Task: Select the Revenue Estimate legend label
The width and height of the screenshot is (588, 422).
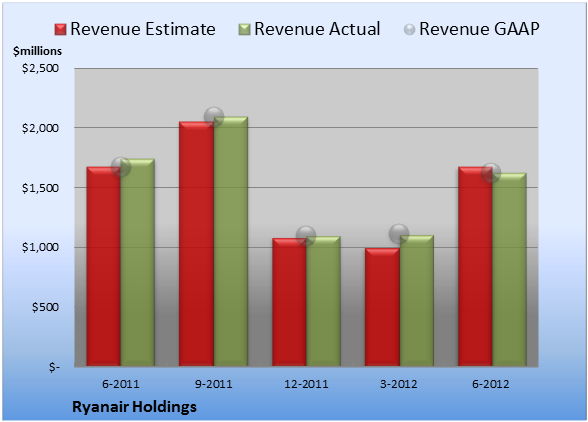Action: (x=143, y=29)
